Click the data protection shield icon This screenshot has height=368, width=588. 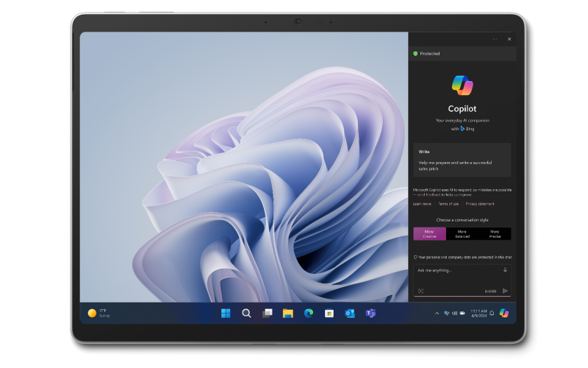click(415, 257)
